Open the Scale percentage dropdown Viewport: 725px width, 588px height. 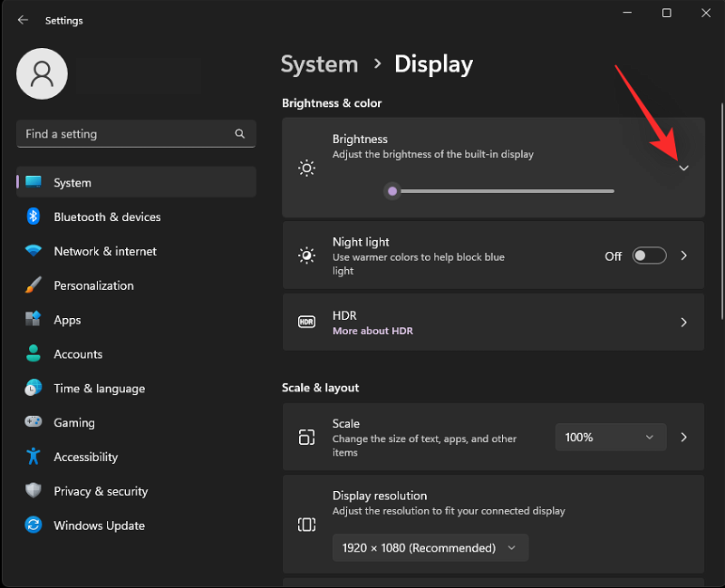[x=610, y=437]
